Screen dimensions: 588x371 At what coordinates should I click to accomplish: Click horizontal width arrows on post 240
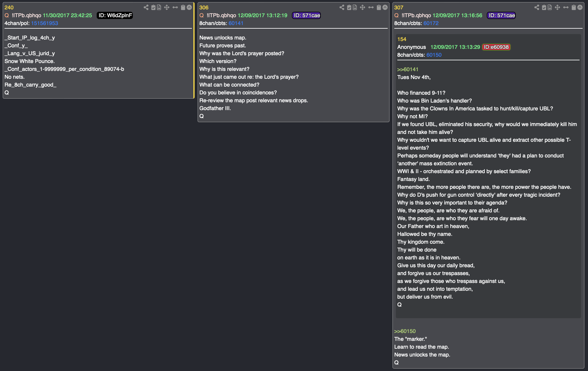tap(175, 7)
